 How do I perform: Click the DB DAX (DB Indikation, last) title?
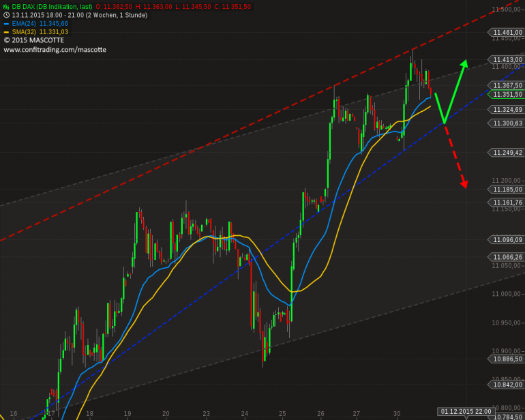(x=52, y=7)
